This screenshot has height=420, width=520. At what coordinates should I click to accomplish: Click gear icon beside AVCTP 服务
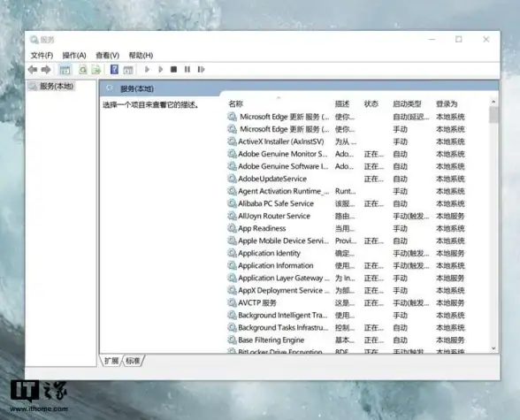pos(232,302)
